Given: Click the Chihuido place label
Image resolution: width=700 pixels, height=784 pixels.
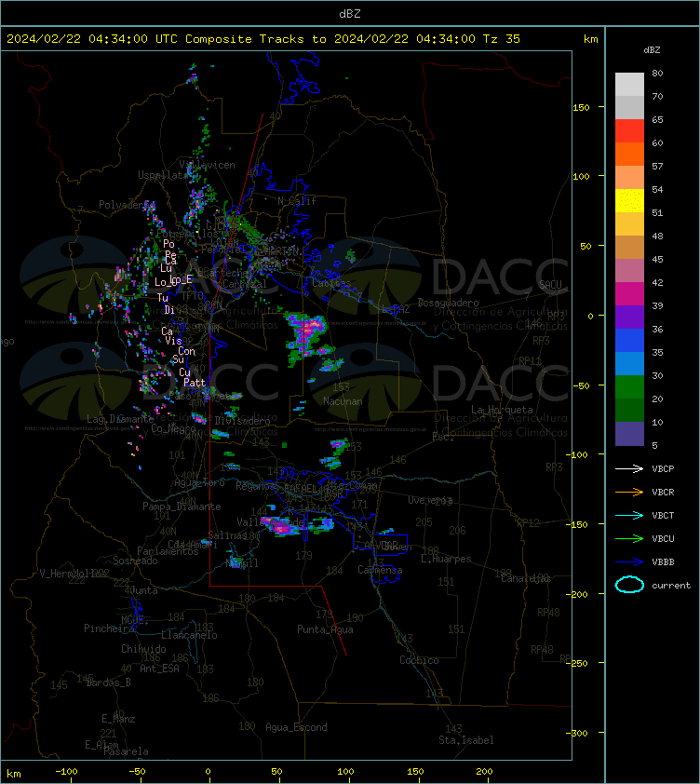Looking at the screenshot, I should tap(143, 648).
